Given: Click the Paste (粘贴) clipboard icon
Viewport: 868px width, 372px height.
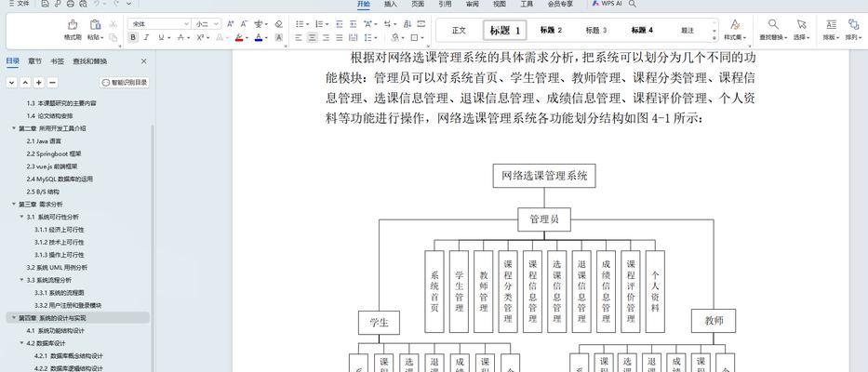Looking at the screenshot, I should (x=95, y=24).
